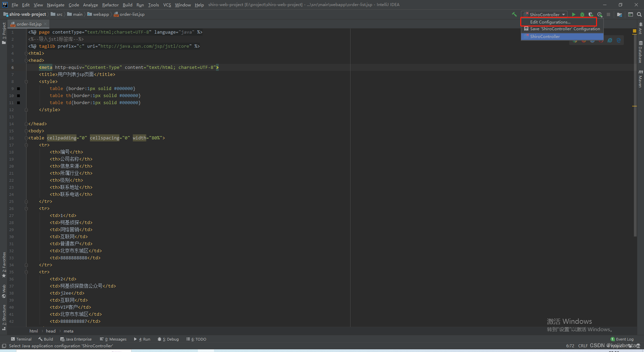Open the Navigate menu

(55, 5)
